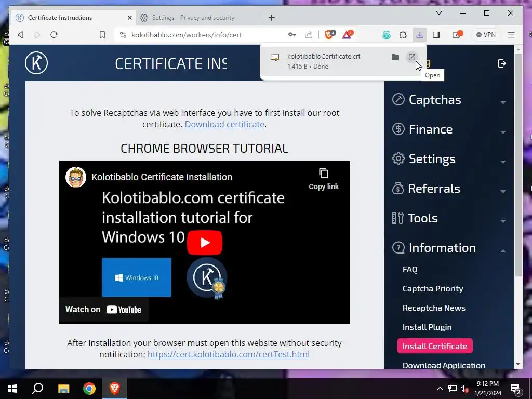
Task: Copy link of the video
Action: click(x=323, y=179)
